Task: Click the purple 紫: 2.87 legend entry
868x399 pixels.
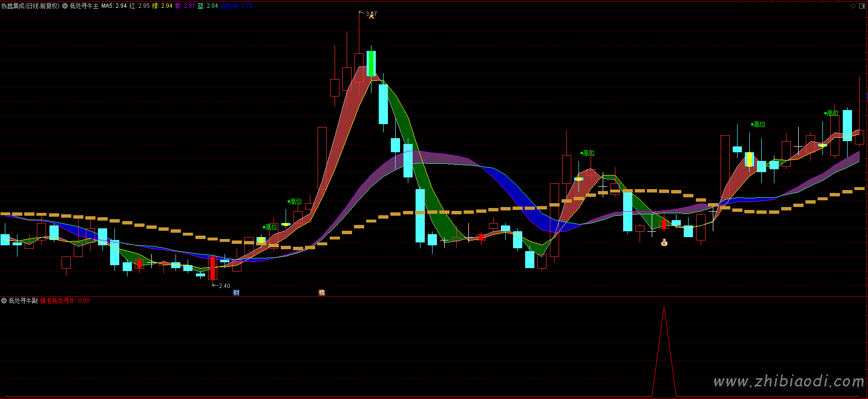Action: (185, 6)
